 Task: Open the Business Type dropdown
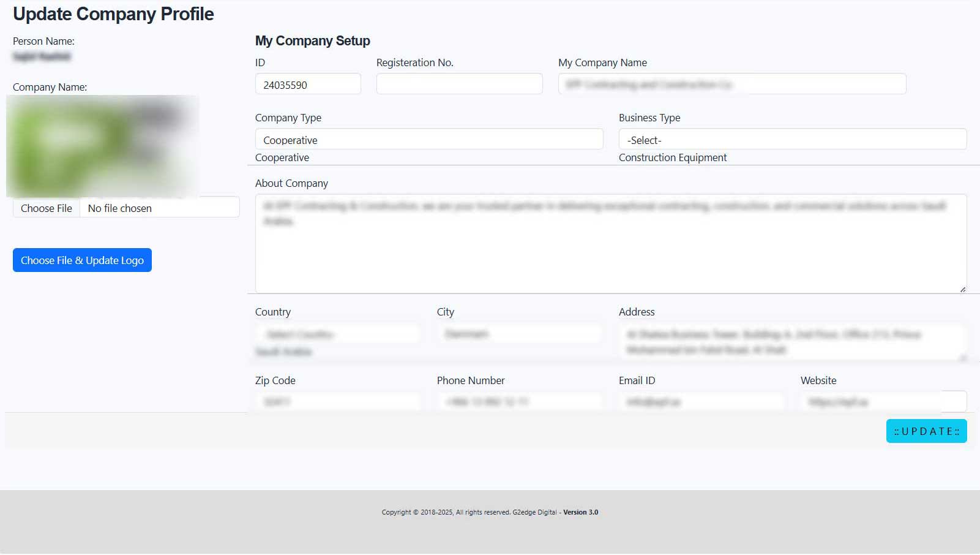coord(793,139)
